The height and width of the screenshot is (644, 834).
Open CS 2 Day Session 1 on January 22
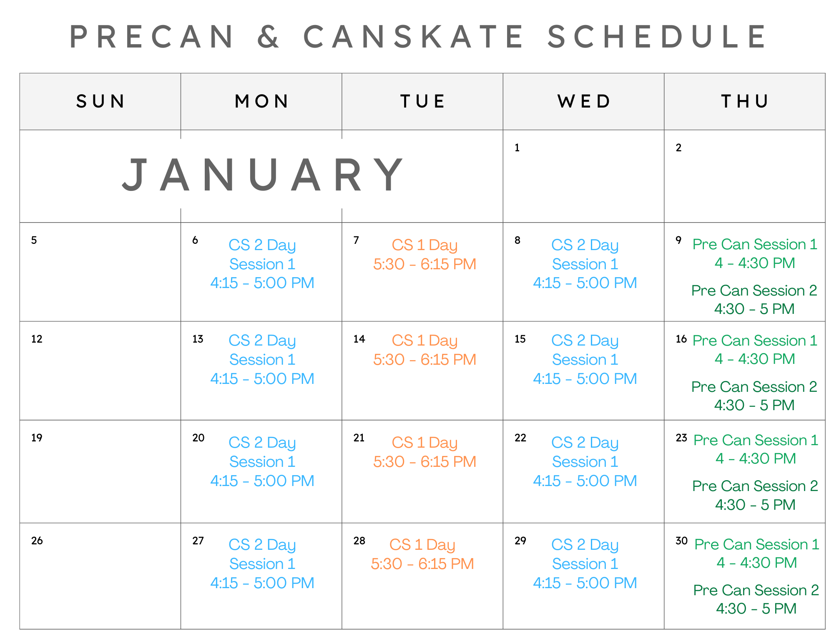[x=585, y=461]
